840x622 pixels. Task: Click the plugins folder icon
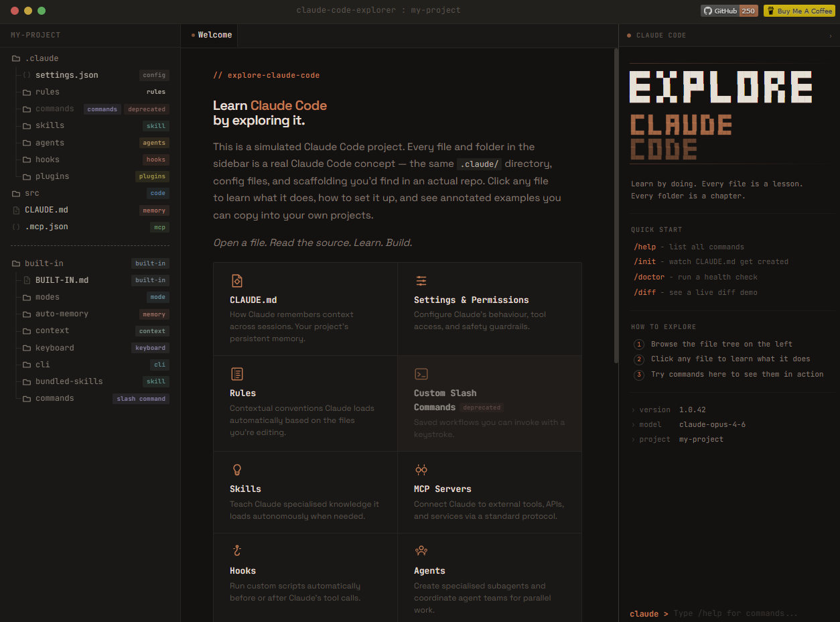point(27,176)
